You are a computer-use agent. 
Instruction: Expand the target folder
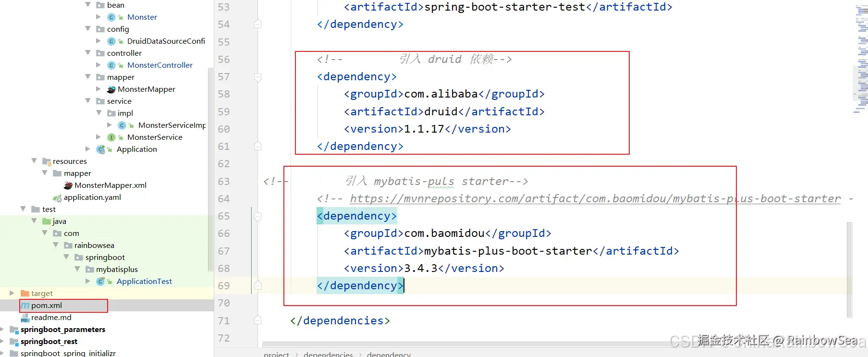click(x=12, y=293)
